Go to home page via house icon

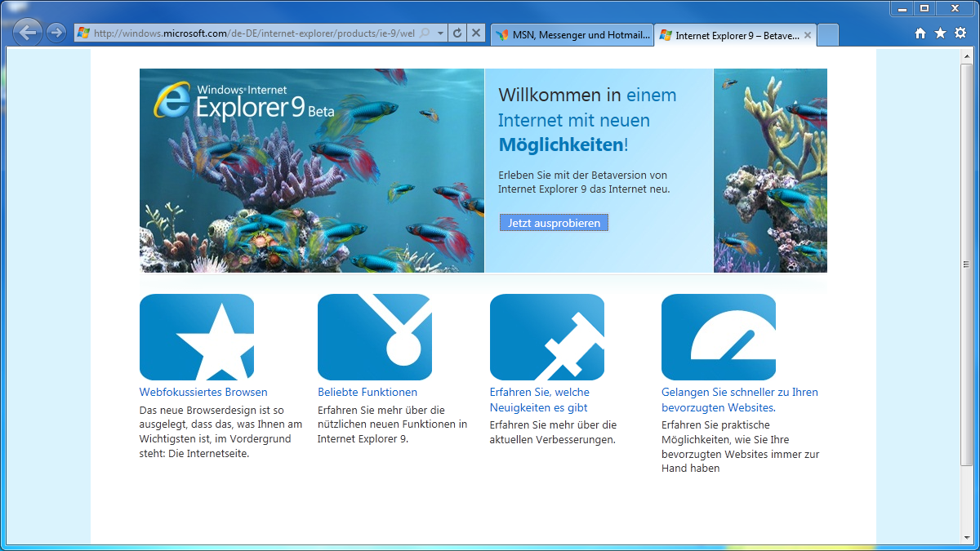920,33
